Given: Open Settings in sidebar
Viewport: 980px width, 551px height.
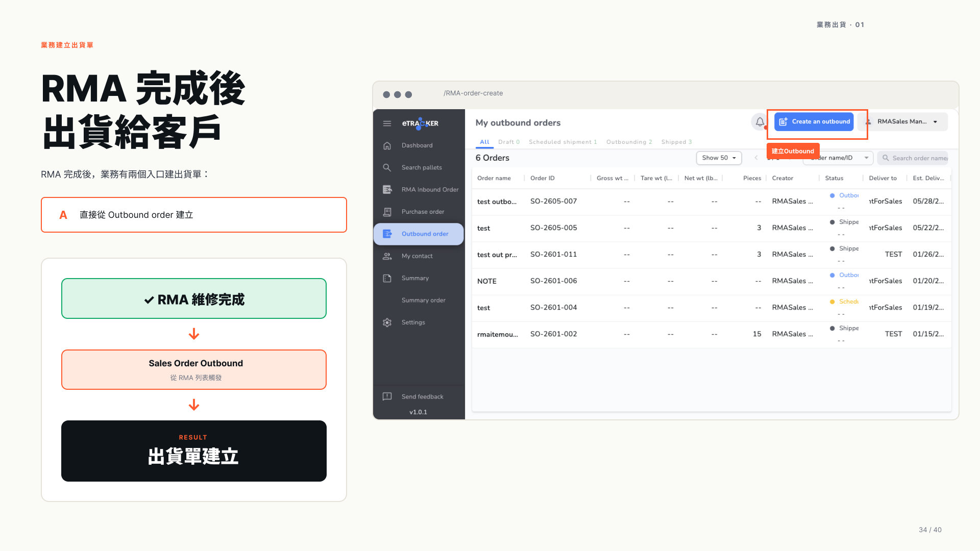Looking at the screenshot, I should (413, 322).
